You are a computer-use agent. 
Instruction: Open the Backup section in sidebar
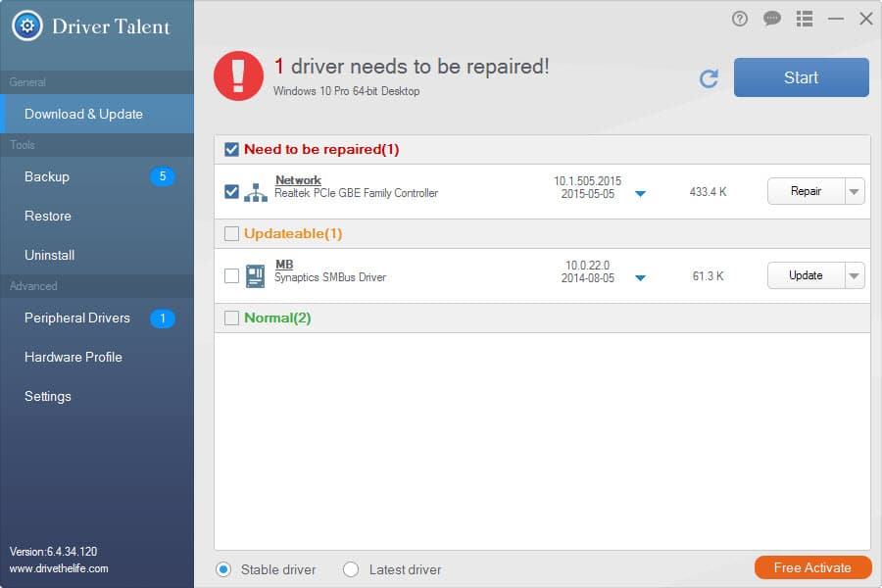(47, 176)
